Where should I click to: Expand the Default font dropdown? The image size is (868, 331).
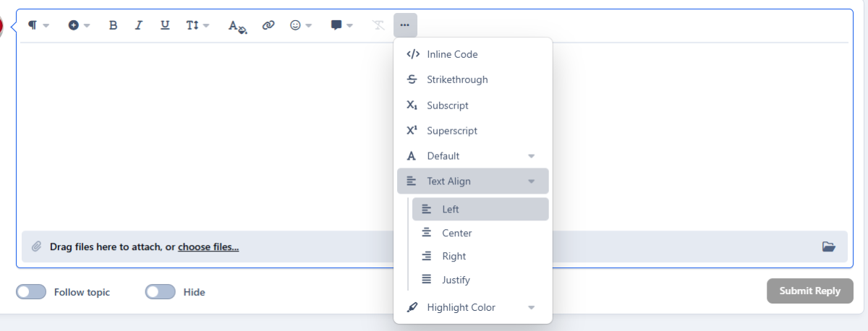tap(473, 156)
